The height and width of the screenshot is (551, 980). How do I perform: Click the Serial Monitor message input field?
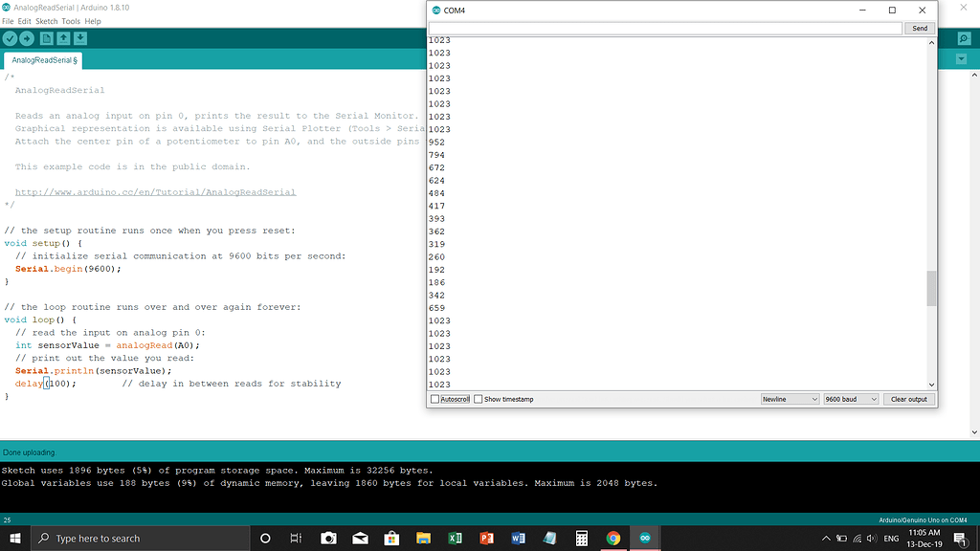click(665, 28)
